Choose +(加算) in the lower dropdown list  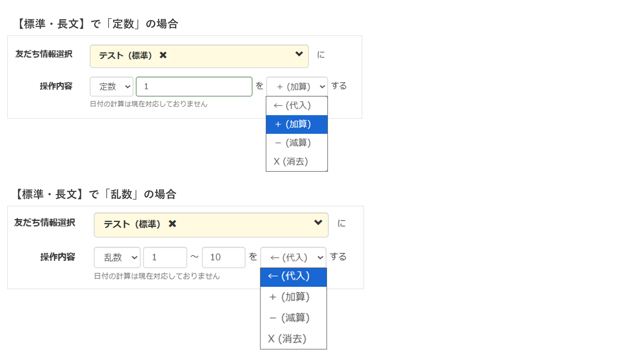point(294,297)
